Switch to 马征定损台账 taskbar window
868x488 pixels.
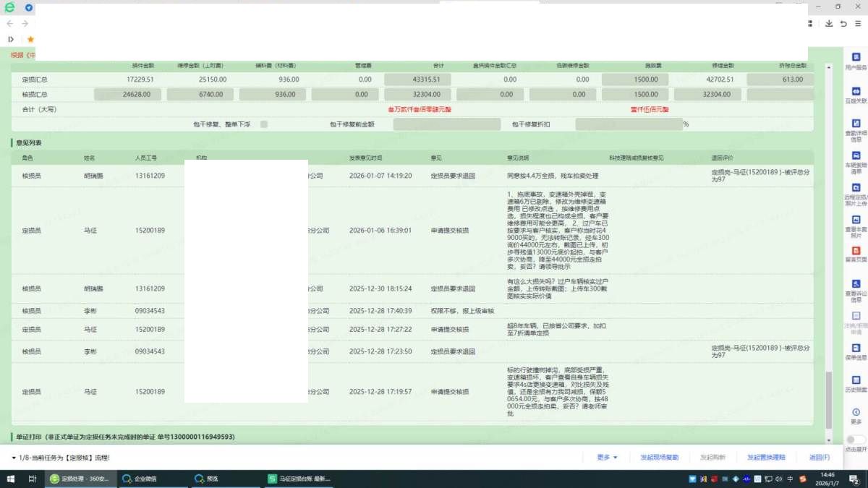(x=297, y=479)
